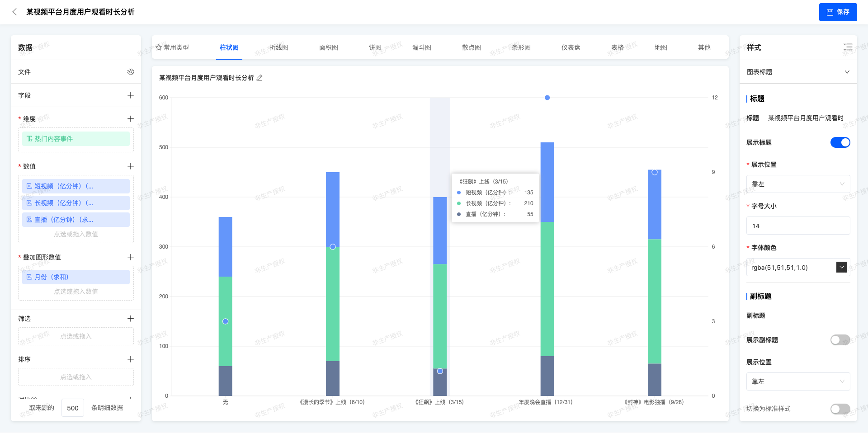Expand the chart title section chevron
868x433 pixels.
coord(847,72)
